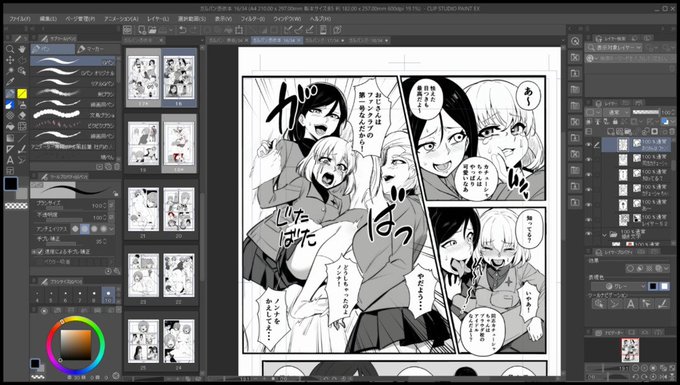This screenshot has height=385, width=680.
Task: Collapse the layer folder chevron
Action: (x=604, y=235)
